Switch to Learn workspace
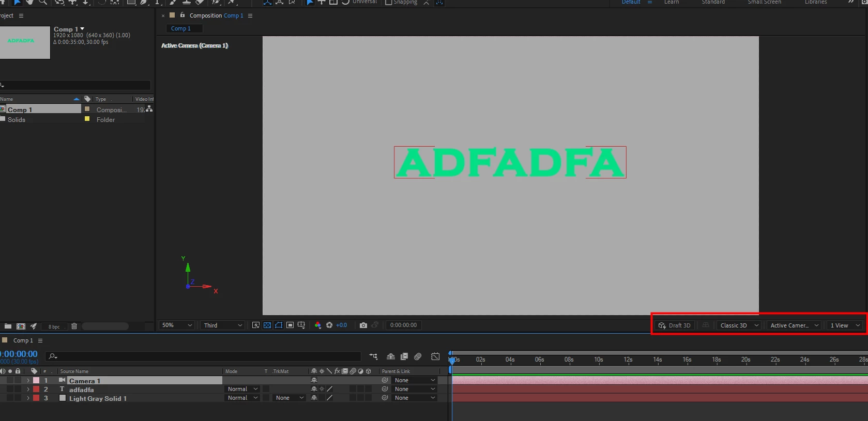 [x=672, y=2]
